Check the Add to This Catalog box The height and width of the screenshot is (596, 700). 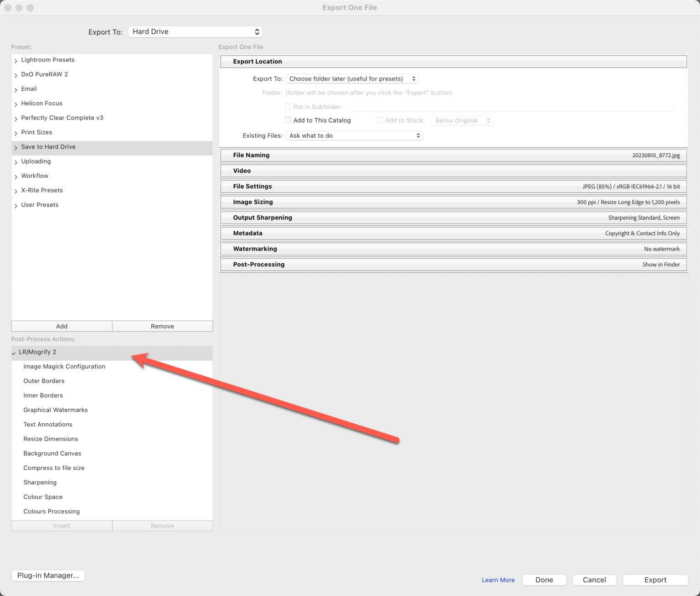[x=288, y=120]
